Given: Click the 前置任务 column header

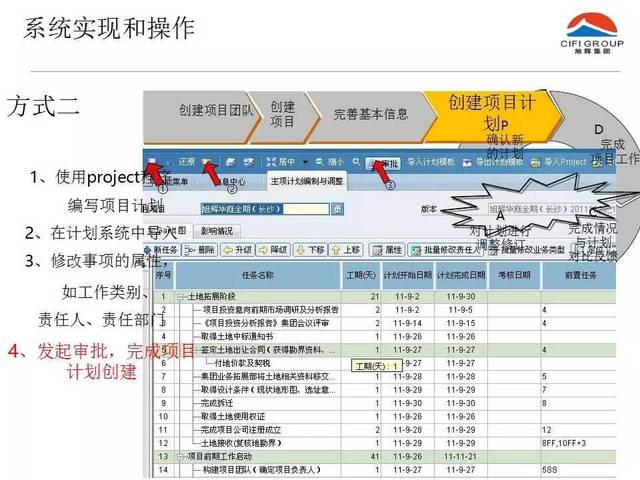Looking at the screenshot, I should [580, 276].
